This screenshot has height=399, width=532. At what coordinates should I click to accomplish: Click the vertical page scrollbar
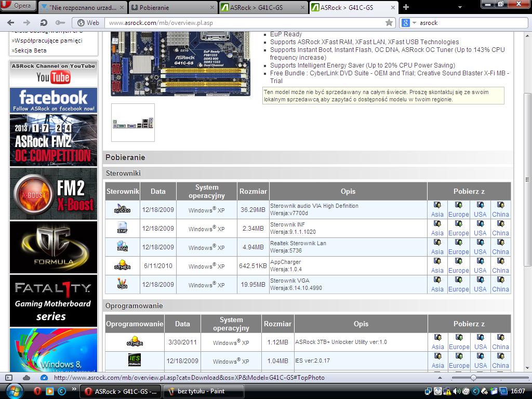pyautogui.click(x=527, y=179)
